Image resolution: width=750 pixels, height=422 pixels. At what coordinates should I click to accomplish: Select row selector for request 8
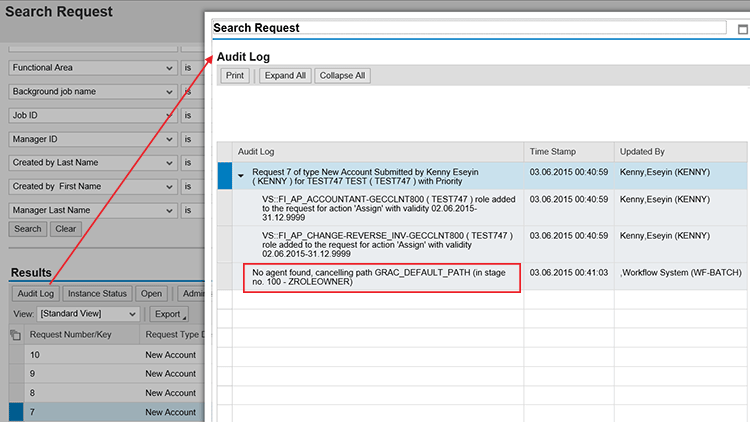coord(15,393)
